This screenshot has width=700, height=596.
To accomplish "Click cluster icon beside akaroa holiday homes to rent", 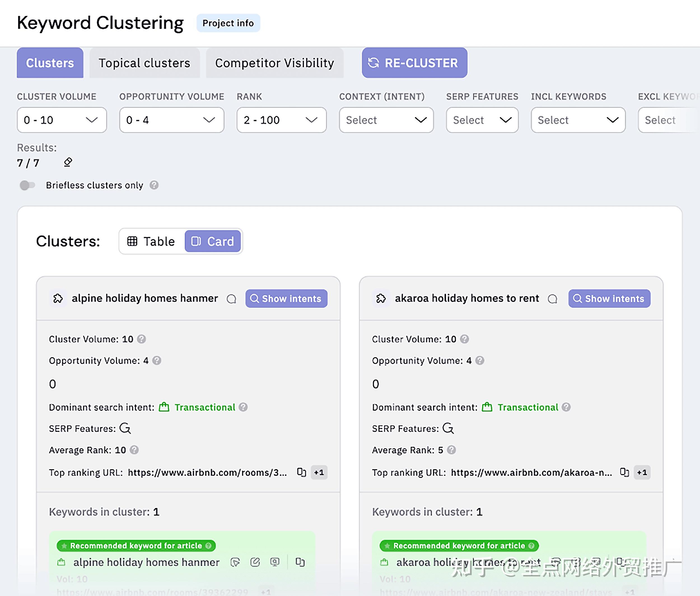I will [381, 298].
